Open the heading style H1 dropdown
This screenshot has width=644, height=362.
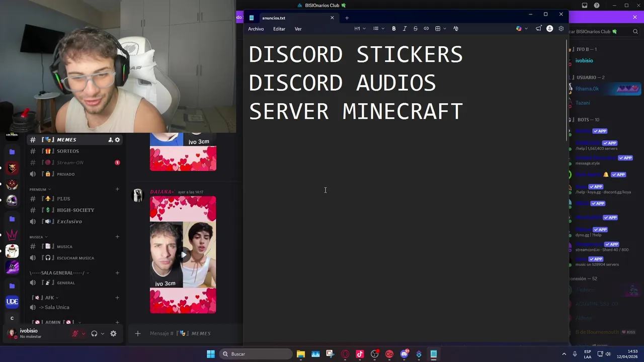[x=360, y=29]
